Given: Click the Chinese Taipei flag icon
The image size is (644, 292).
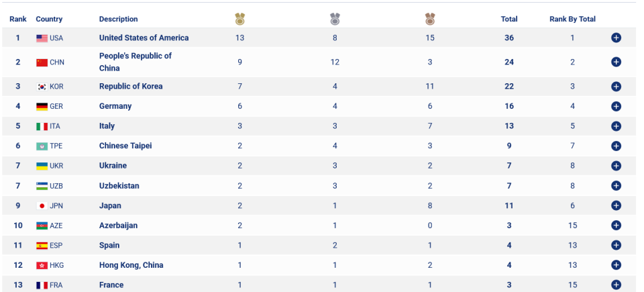Looking at the screenshot, I should point(42,146).
